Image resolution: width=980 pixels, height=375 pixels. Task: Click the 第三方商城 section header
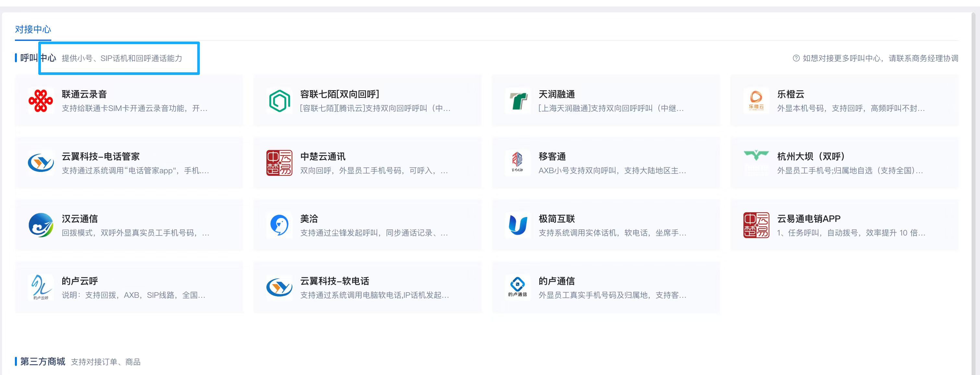coord(43,362)
